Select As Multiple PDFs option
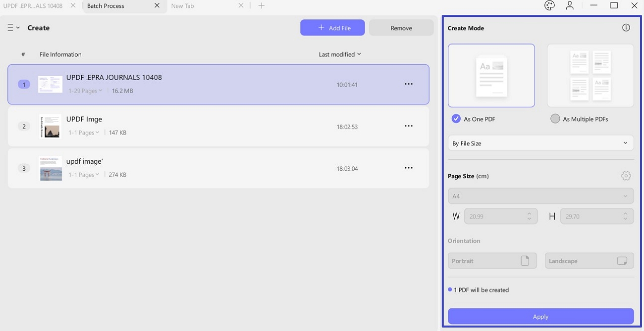The image size is (644, 331). (x=579, y=119)
